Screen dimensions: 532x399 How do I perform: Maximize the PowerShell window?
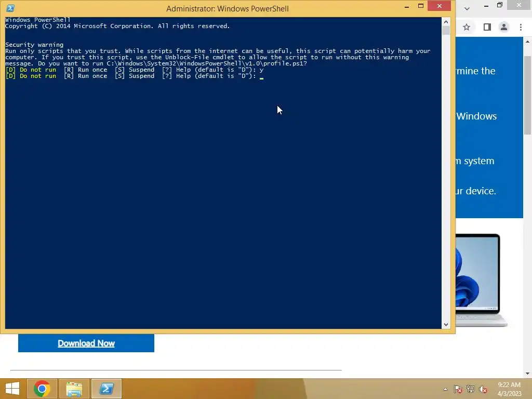pos(421,6)
